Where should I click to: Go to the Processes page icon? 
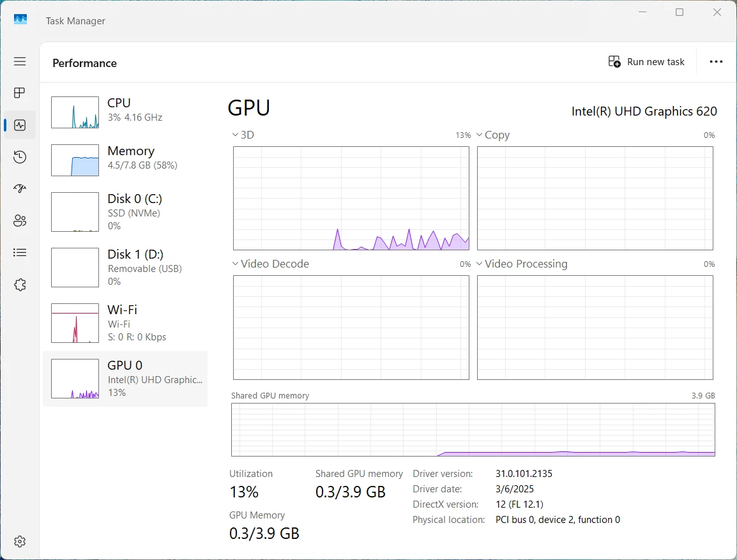click(x=20, y=93)
